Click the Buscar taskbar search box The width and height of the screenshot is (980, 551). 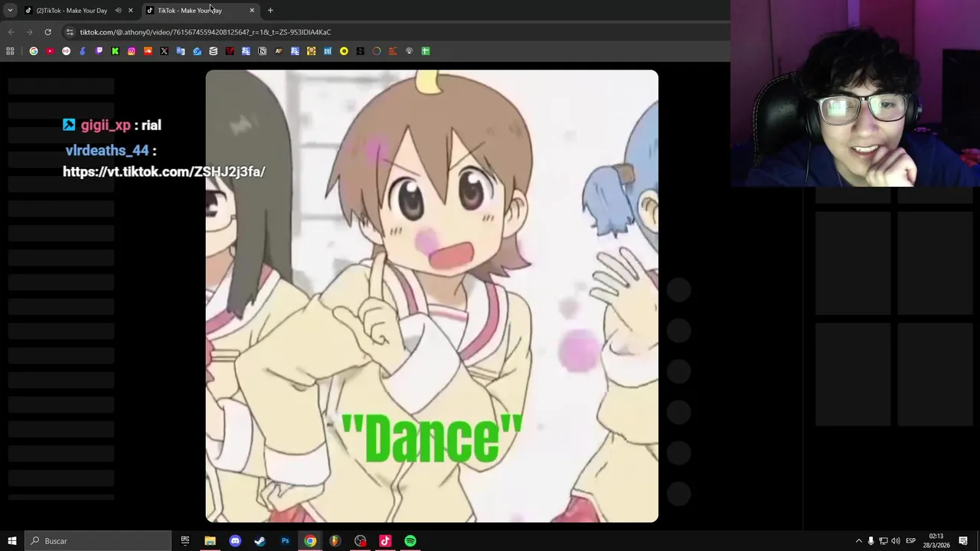pyautogui.click(x=98, y=541)
